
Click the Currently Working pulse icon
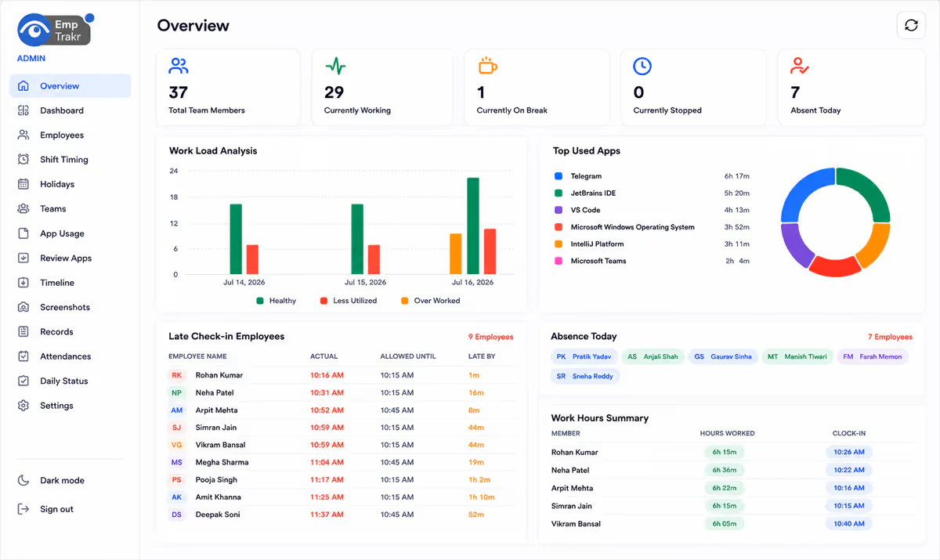(334, 66)
